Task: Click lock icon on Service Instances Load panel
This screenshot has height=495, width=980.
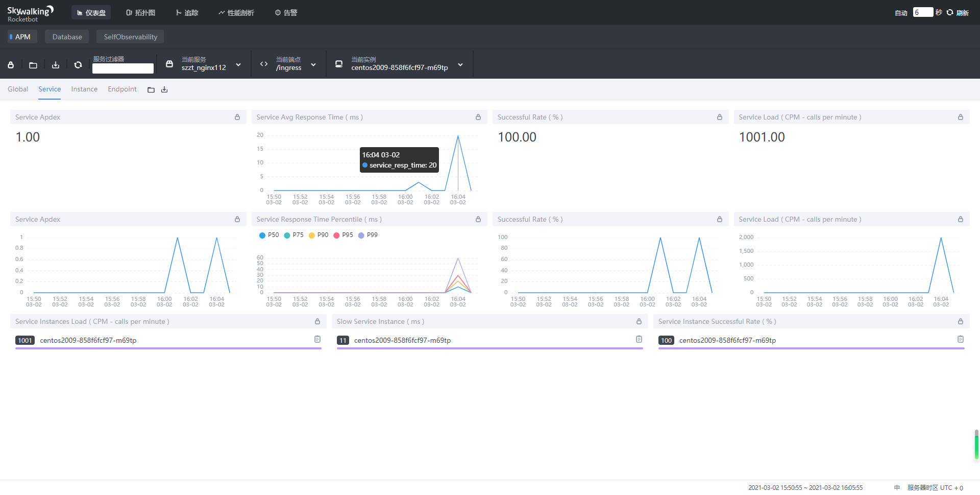Action: click(x=317, y=321)
